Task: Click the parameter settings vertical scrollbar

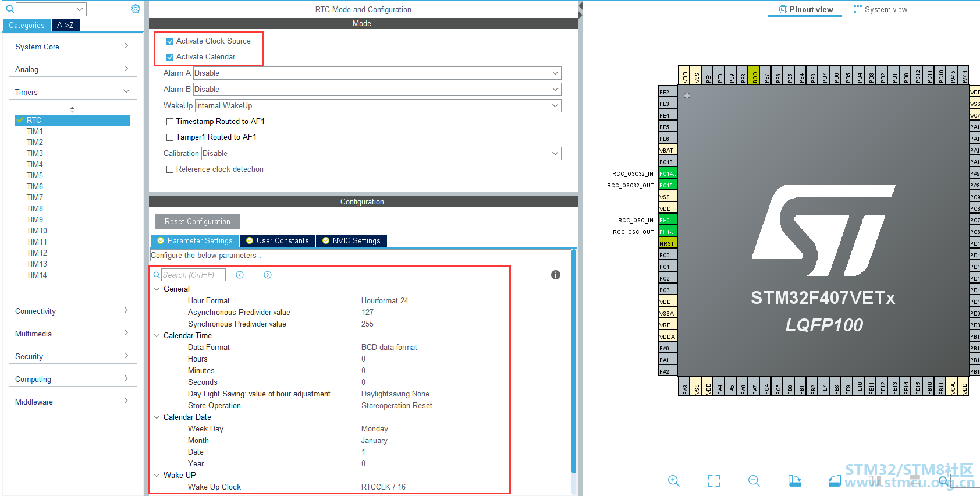Action: click(x=574, y=361)
